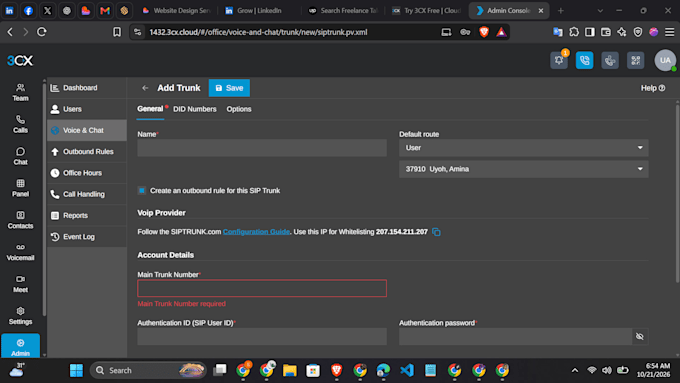The height and width of the screenshot is (383, 680).
Task: Open Users in admin menu
Action: (87, 109)
